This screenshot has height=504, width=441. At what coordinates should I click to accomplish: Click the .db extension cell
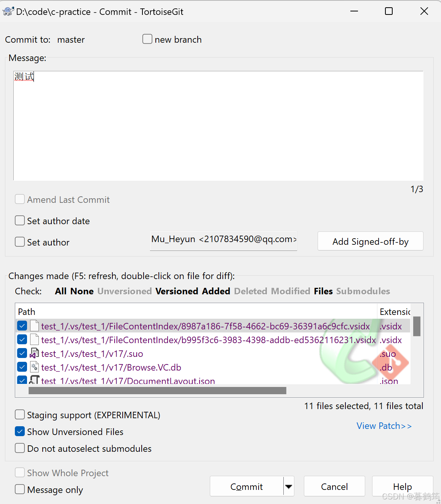pyautogui.click(x=386, y=367)
